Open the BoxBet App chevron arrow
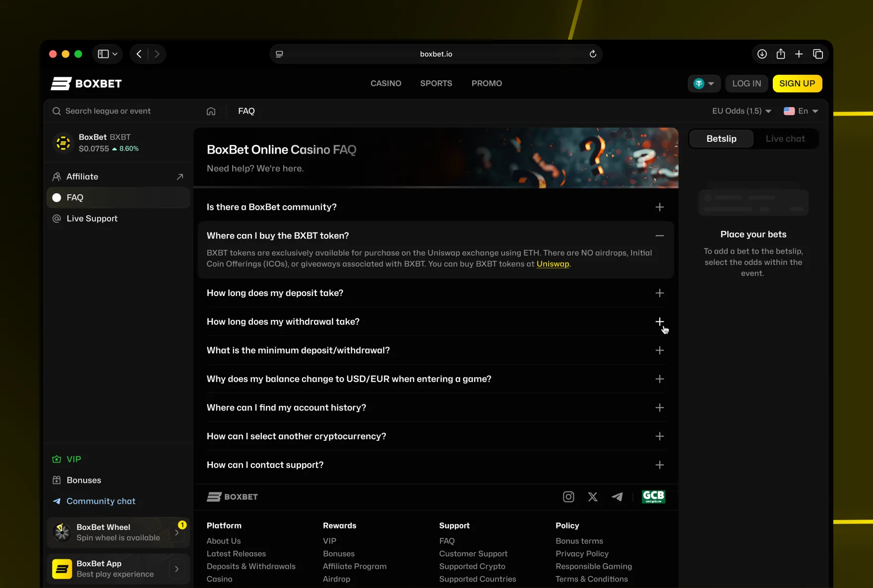 (177, 569)
